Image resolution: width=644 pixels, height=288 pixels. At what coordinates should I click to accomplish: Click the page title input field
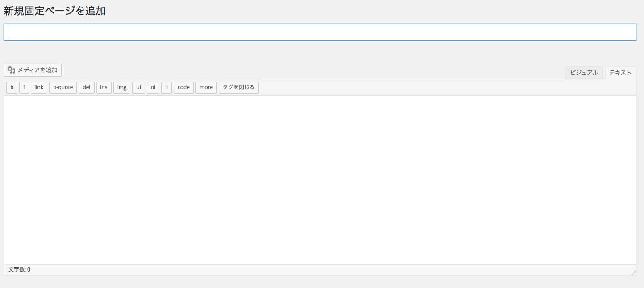pyautogui.click(x=320, y=32)
